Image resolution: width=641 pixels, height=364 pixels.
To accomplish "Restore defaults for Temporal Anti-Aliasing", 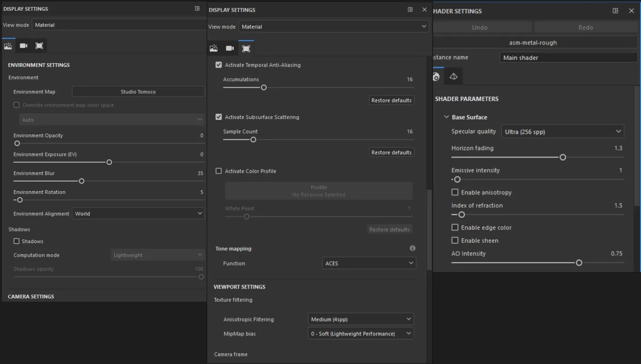I will point(392,100).
